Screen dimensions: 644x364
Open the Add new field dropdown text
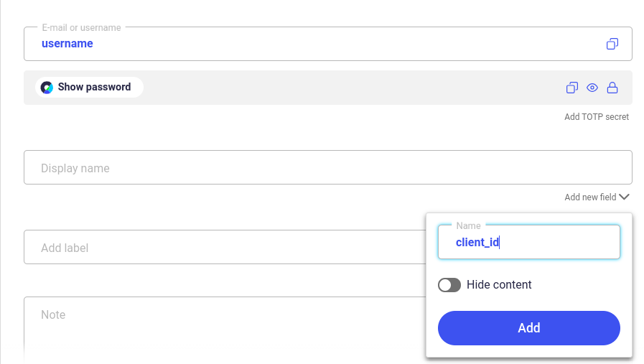pos(590,197)
